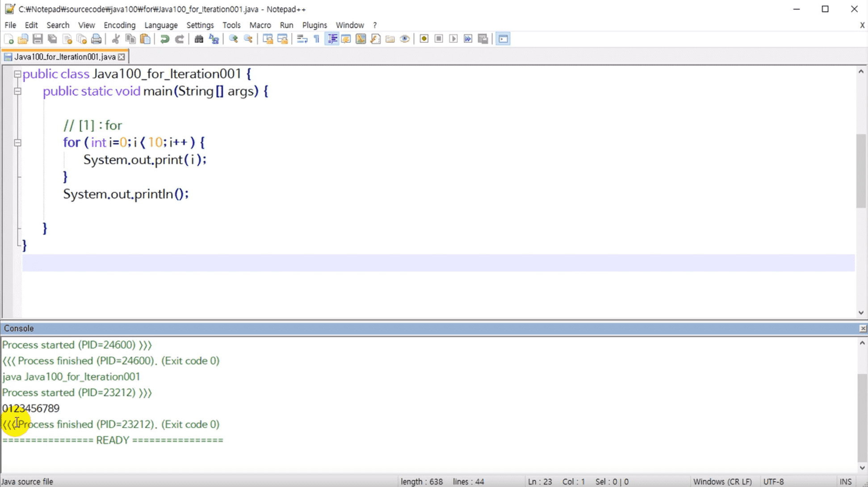Click the Playback macro icon
This screenshot has height=487, width=868.
tap(453, 39)
